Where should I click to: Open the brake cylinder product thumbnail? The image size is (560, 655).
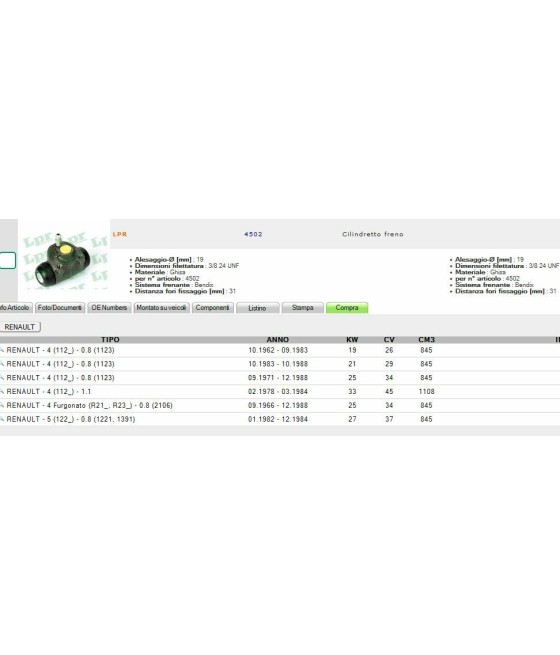64,259
